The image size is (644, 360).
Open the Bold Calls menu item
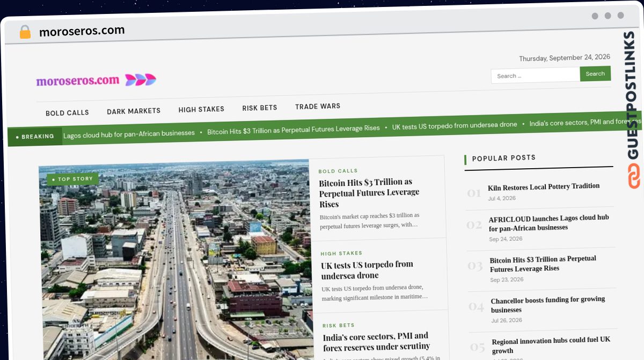tap(67, 113)
